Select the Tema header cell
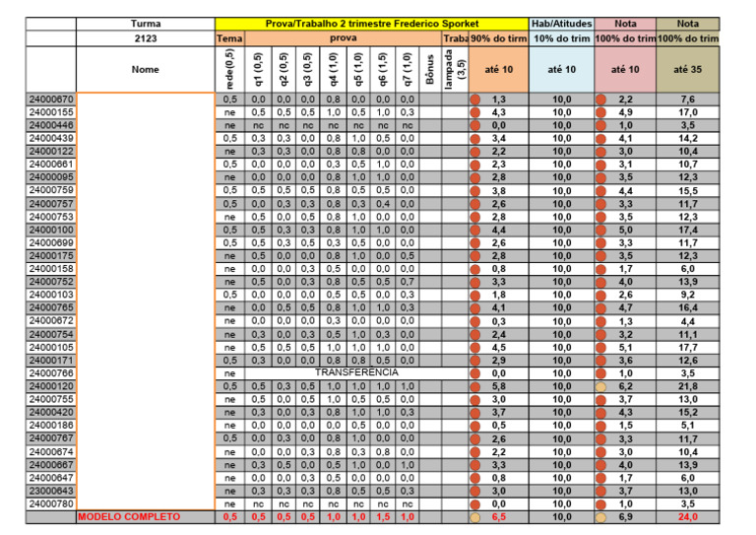 (x=230, y=38)
